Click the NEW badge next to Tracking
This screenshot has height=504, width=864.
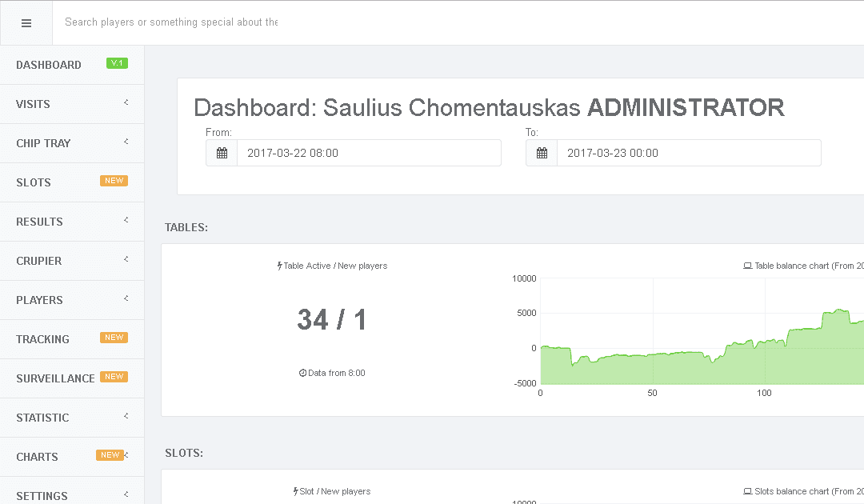point(114,338)
